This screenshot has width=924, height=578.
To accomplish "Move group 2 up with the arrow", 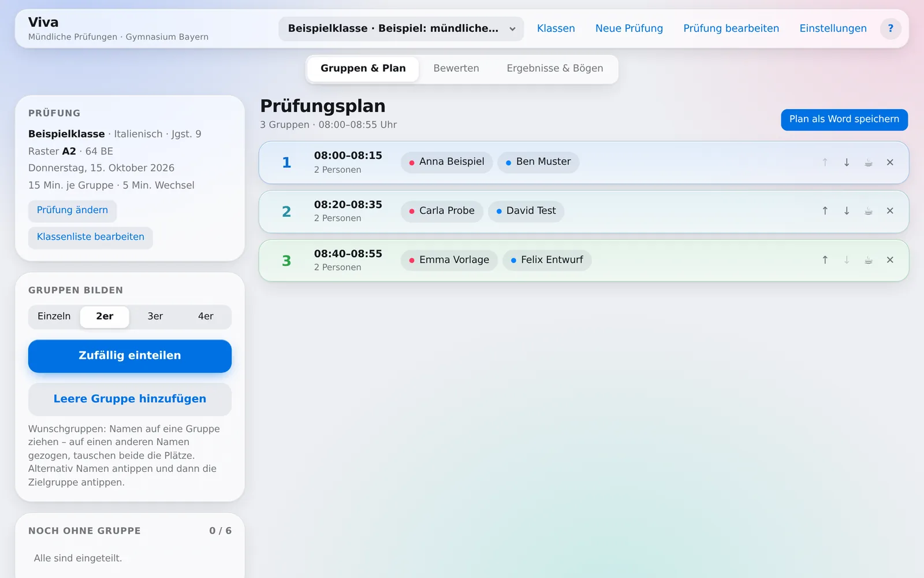I will point(825,211).
